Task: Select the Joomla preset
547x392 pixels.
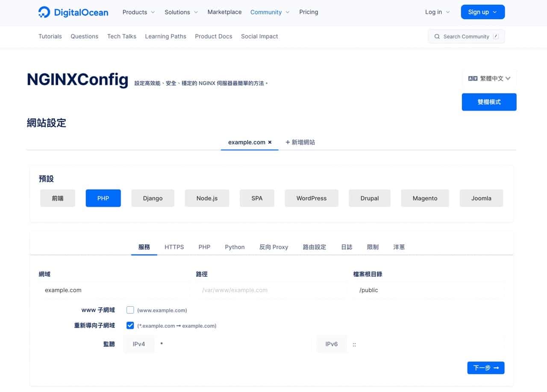Action: tap(481, 198)
